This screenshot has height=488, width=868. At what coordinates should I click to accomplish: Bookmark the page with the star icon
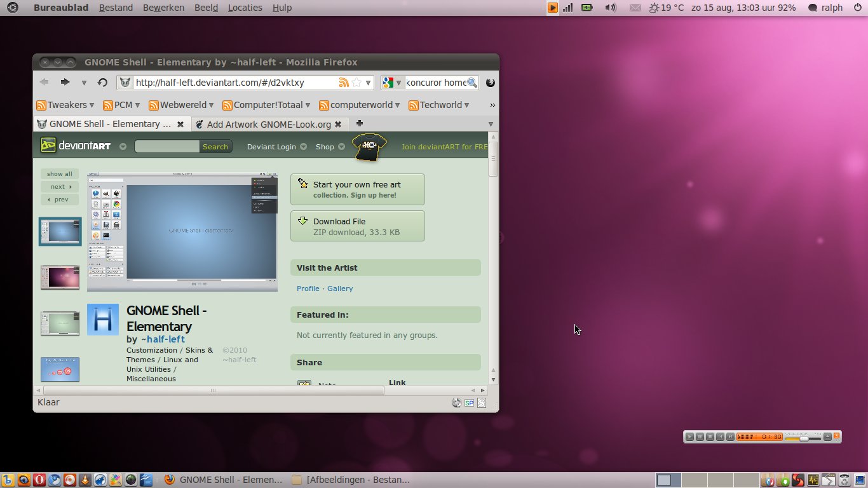(x=356, y=83)
